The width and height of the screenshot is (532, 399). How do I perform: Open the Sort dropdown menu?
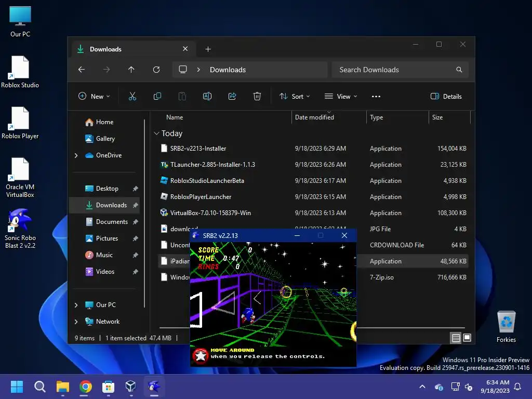(x=295, y=96)
